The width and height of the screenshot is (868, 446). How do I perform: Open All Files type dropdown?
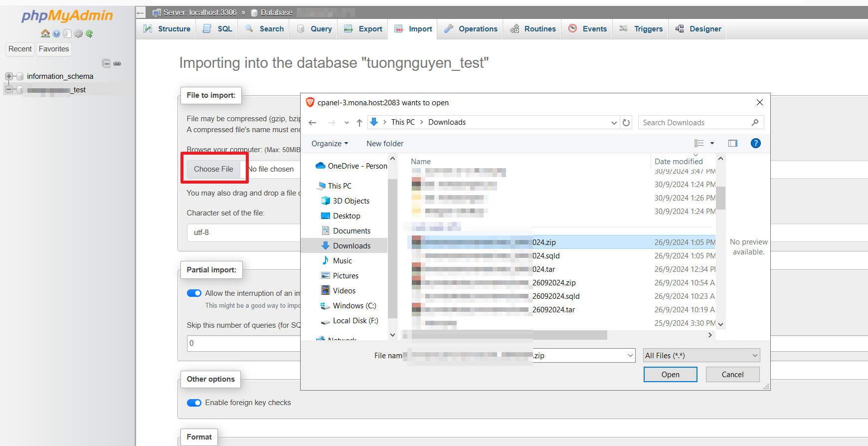701,356
